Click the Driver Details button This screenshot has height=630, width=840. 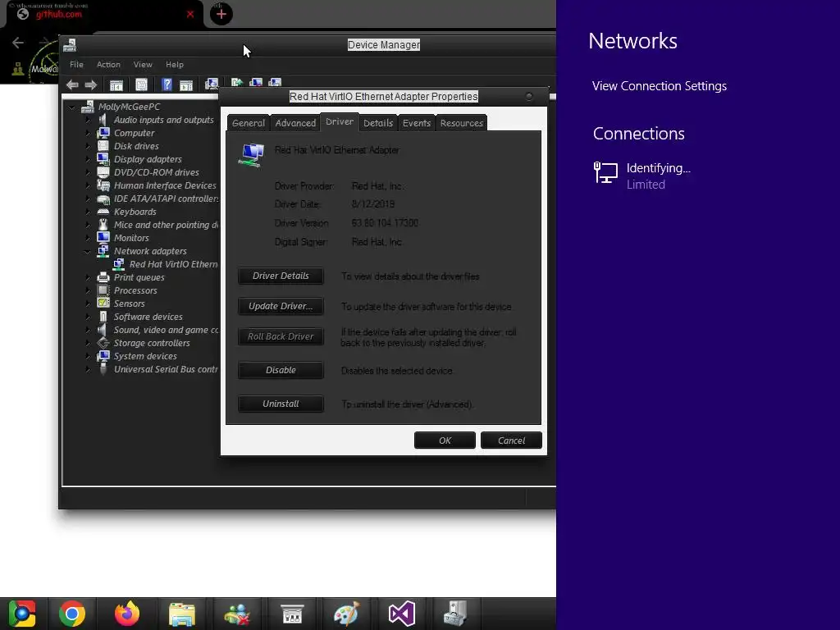281,276
